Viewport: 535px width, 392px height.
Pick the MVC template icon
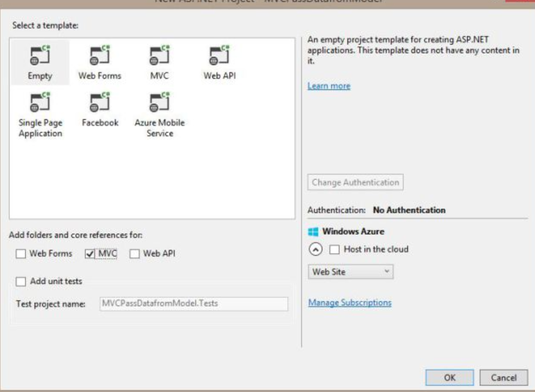coord(160,55)
